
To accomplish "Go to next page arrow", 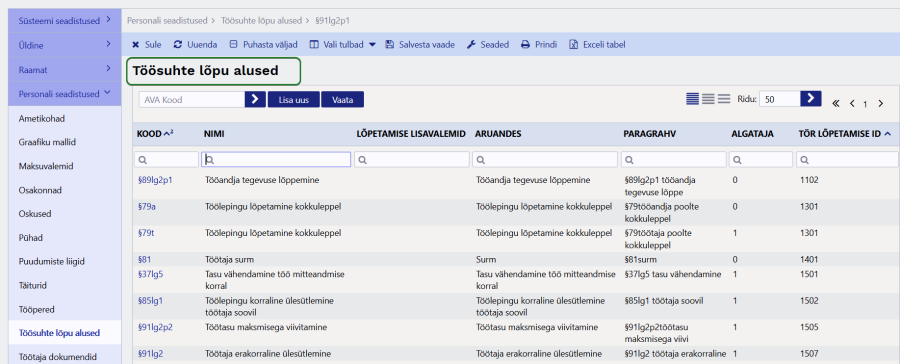I will point(881,103).
